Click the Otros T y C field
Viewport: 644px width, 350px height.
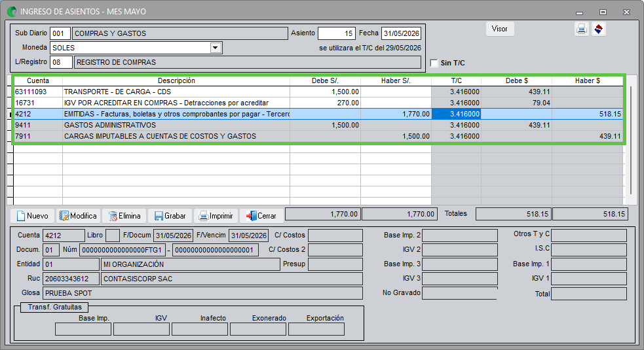[x=589, y=236]
